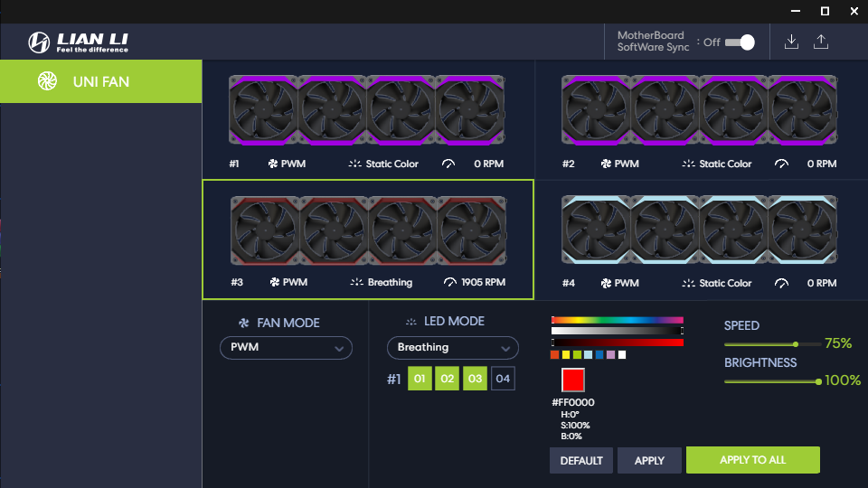868x488 pixels.
Task: Click the #FF0000 hex color value
Action: (573, 403)
